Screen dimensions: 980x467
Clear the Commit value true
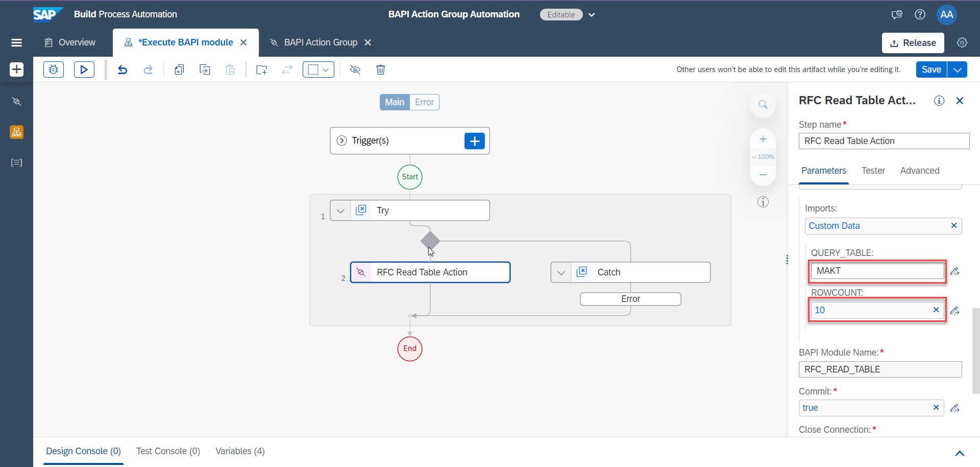click(x=936, y=407)
